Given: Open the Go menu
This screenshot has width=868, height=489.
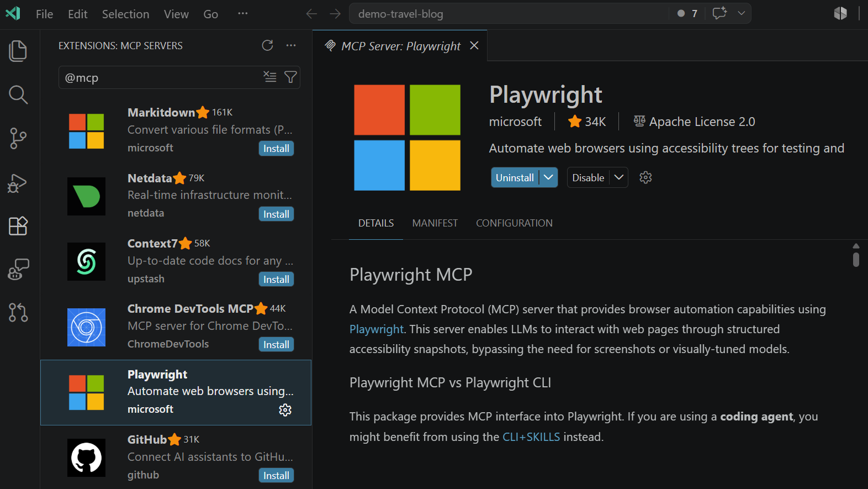Looking at the screenshot, I should point(211,14).
